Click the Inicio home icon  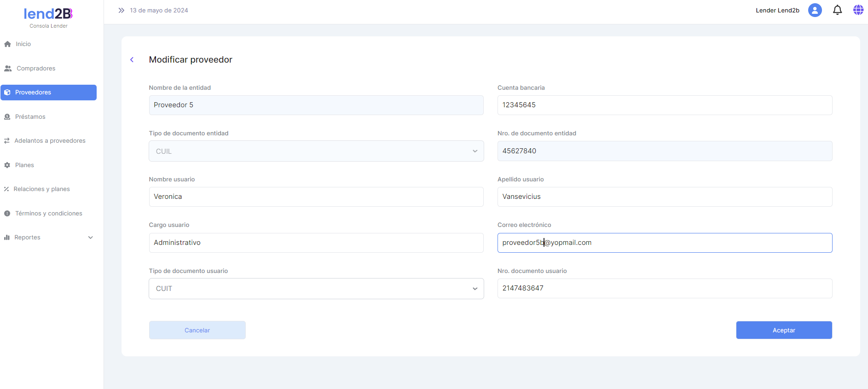[7, 44]
